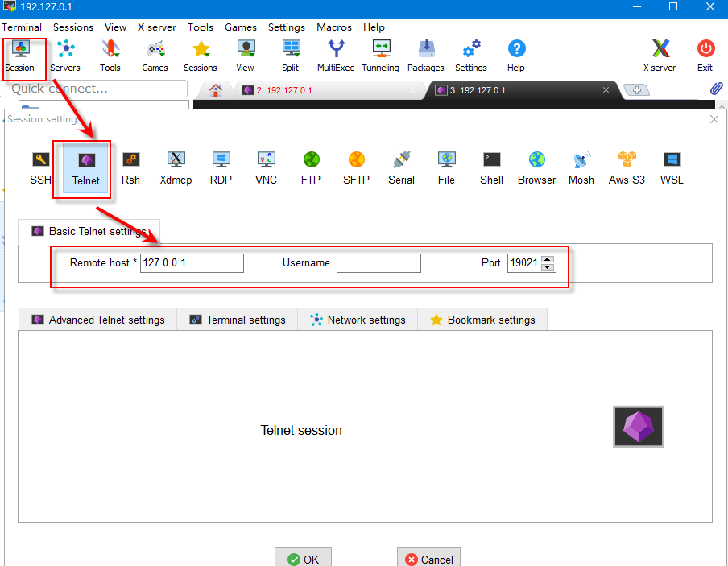This screenshot has width=728, height=566.
Task: Open the Games toolbar icon
Action: [155, 56]
